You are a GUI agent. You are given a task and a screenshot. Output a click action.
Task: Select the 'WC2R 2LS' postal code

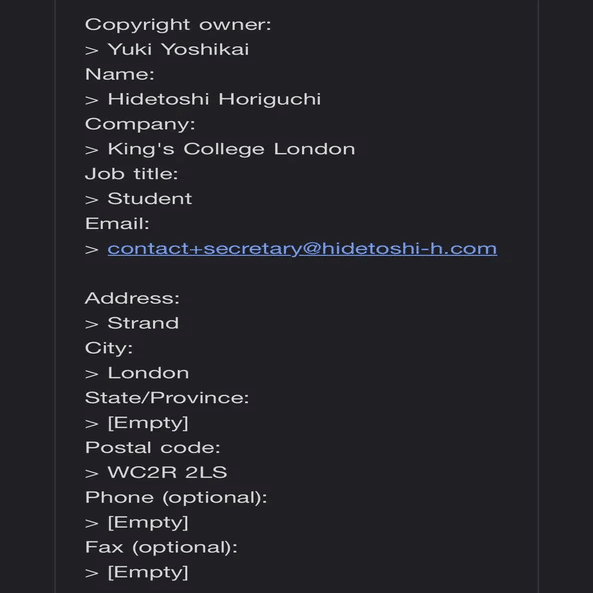click(168, 472)
